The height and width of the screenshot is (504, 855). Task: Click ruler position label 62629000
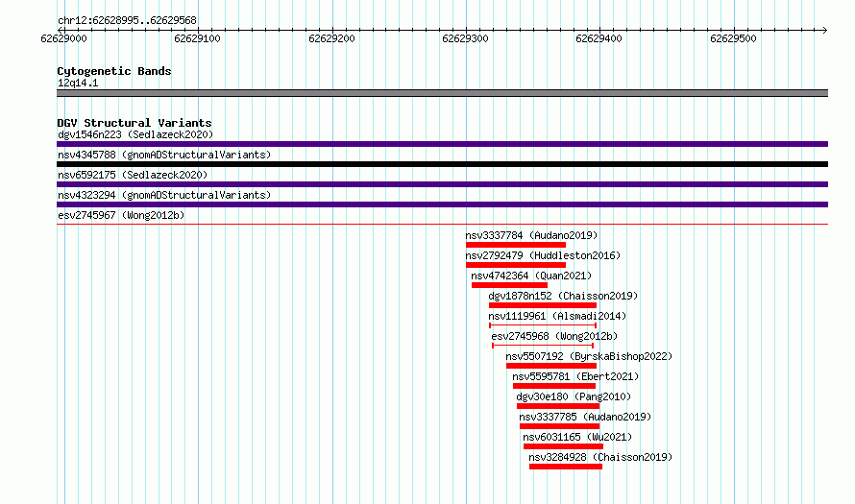[x=63, y=38]
